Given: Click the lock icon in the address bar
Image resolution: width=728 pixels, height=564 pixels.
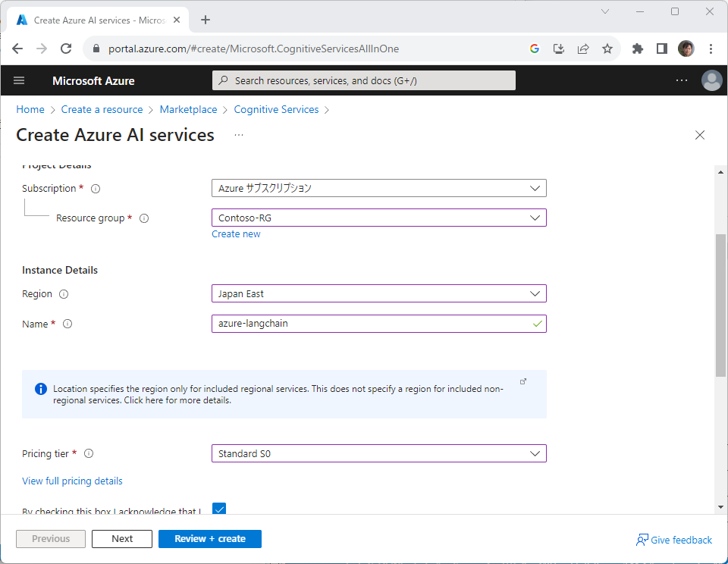Looking at the screenshot, I should click(x=96, y=49).
